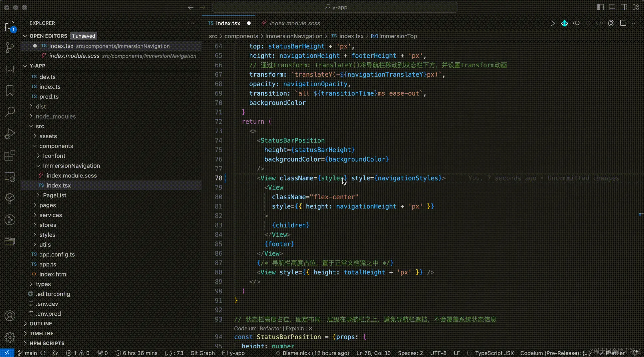
Task: Open Remote Explorer view
Action: click(10, 177)
